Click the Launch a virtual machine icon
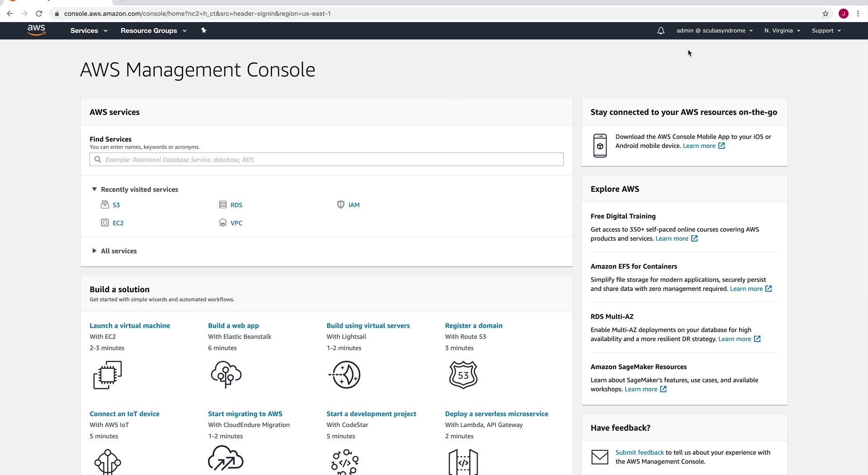Viewport: 868px width, 475px height. (x=108, y=375)
